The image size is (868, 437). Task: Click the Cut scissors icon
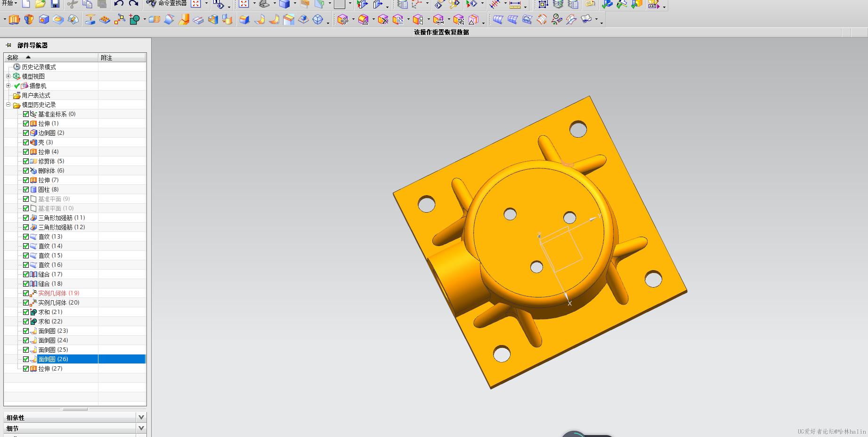coord(72,4)
